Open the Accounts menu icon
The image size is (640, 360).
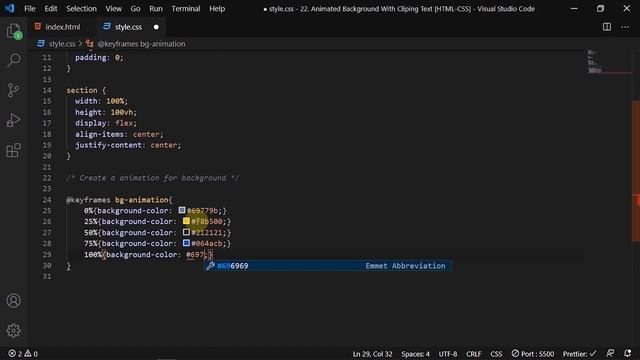(x=13, y=301)
